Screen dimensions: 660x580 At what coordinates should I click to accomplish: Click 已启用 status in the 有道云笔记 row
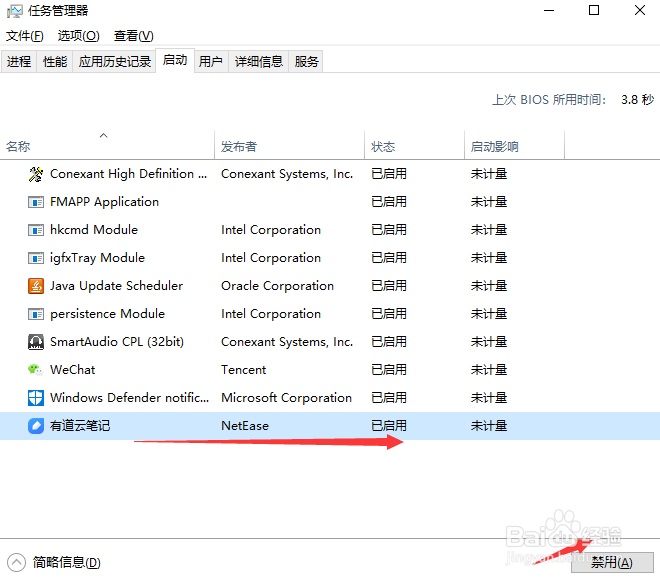coord(389,426)
